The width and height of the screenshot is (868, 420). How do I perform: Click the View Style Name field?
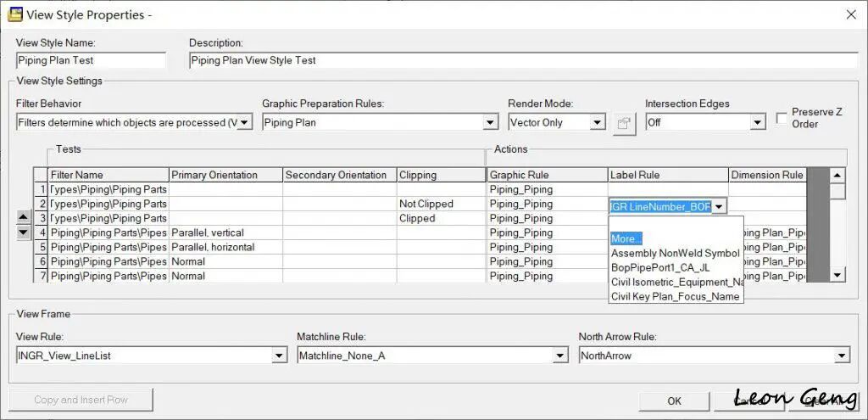[x=91, y=60]
